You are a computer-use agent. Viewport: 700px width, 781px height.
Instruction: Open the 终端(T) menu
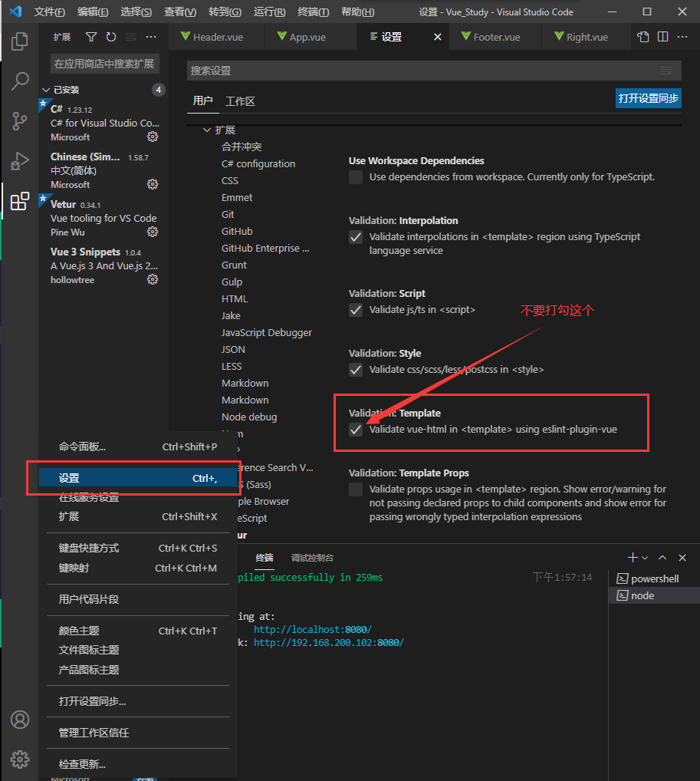point(313,12)
